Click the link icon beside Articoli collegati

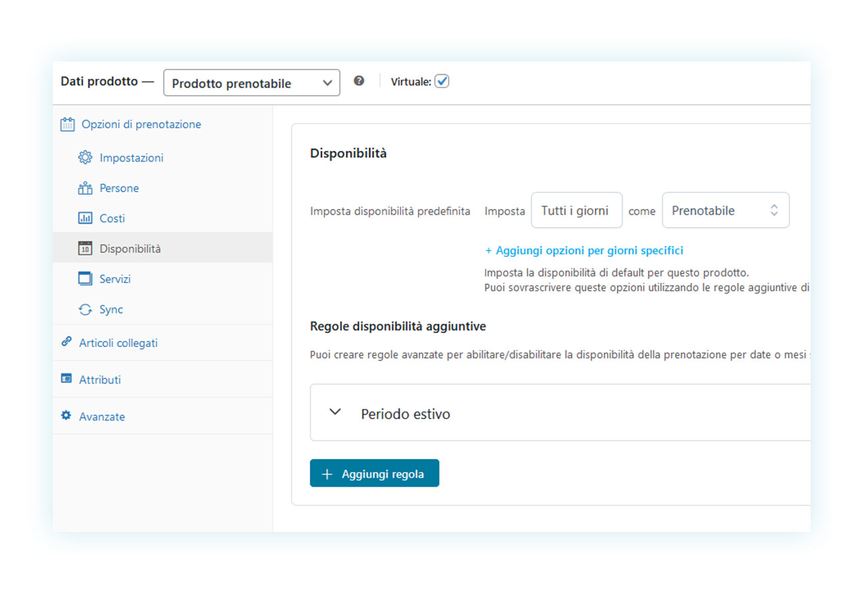pos(66,342)
